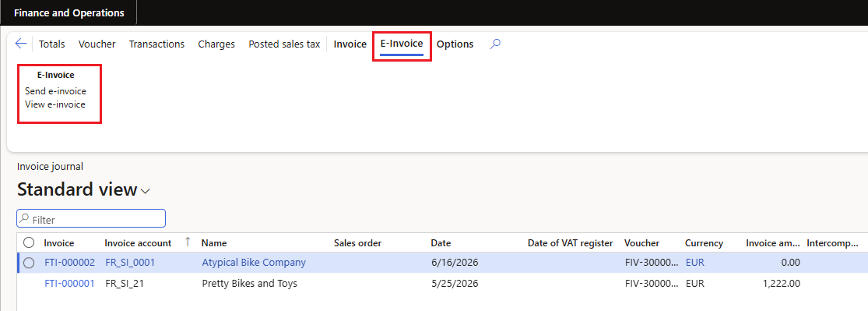The image size is (868, 311).
Task: Open Atypical Bike Company link
Action: click(254, 263)
